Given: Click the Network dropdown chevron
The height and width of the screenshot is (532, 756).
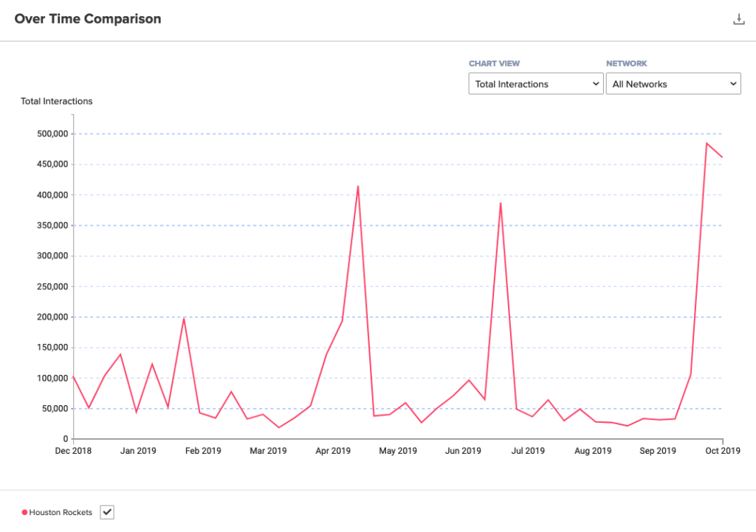Looking at the screenshot, I should [732, 83].
